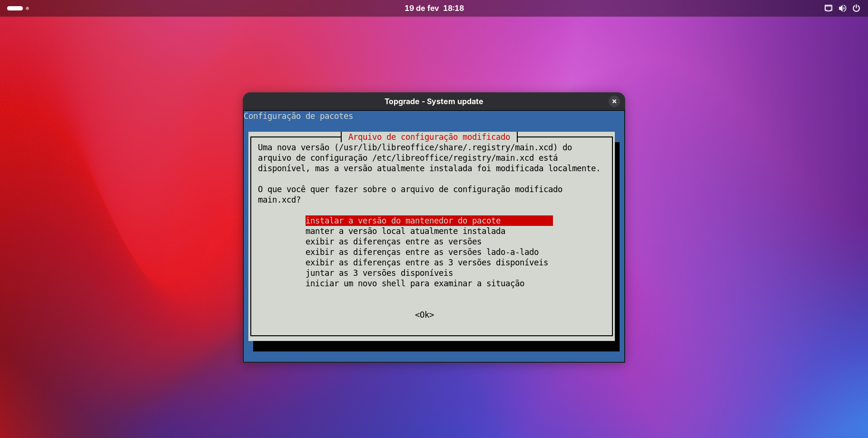Open the volume speaker icon
The width and height of the screenshot is (868, 438).
click(x=842, y=8)
